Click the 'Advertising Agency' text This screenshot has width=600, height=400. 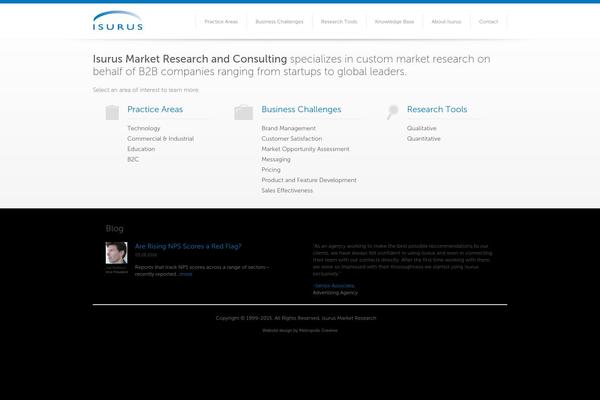coord(335,292)
